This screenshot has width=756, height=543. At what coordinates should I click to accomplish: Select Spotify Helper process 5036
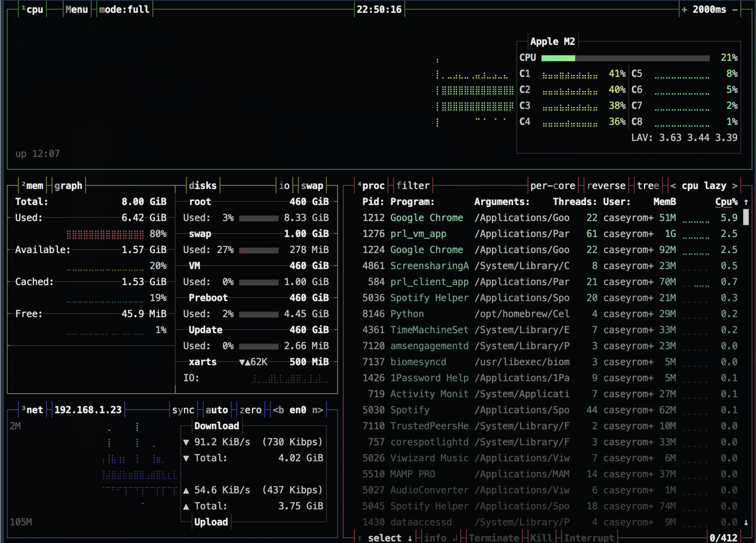coord(550,298)
